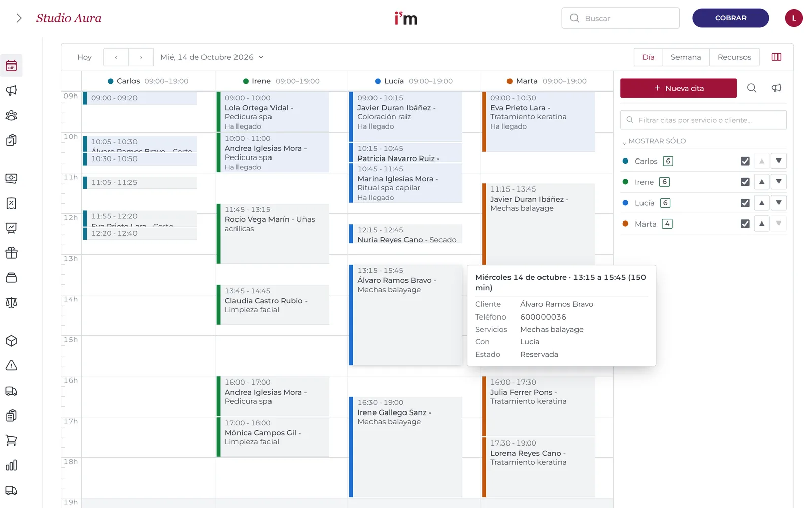Click the Buscar search field
This screenshot has width=812, height=508.
click(620, 18)
